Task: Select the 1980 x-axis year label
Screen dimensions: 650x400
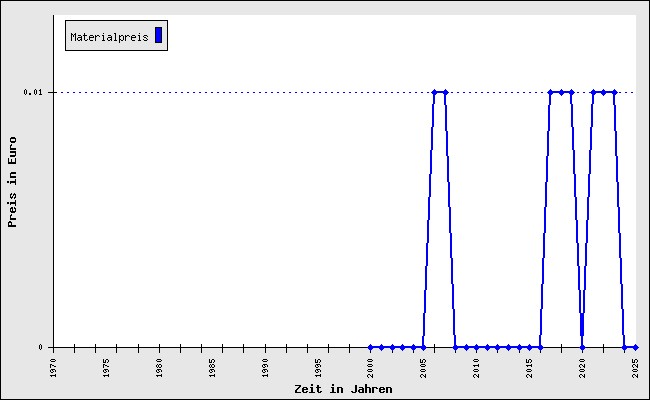Action: (159, 367)
